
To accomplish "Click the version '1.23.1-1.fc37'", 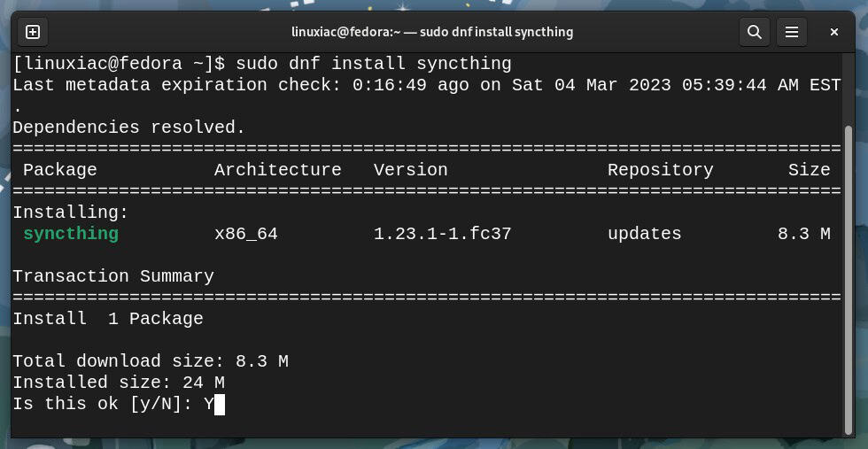I will pos(442,234).
